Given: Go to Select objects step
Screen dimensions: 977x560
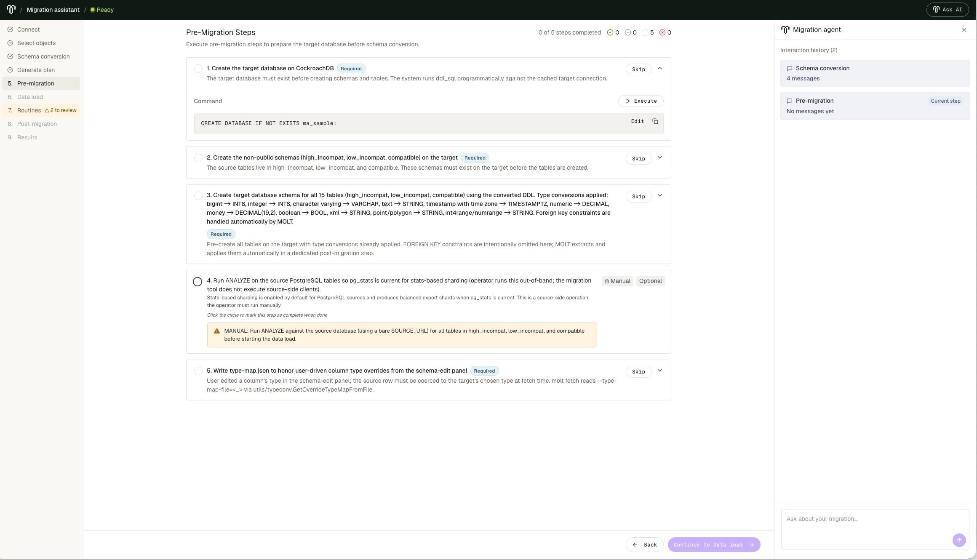Looking at the screenshot, I should click(41, 43).
